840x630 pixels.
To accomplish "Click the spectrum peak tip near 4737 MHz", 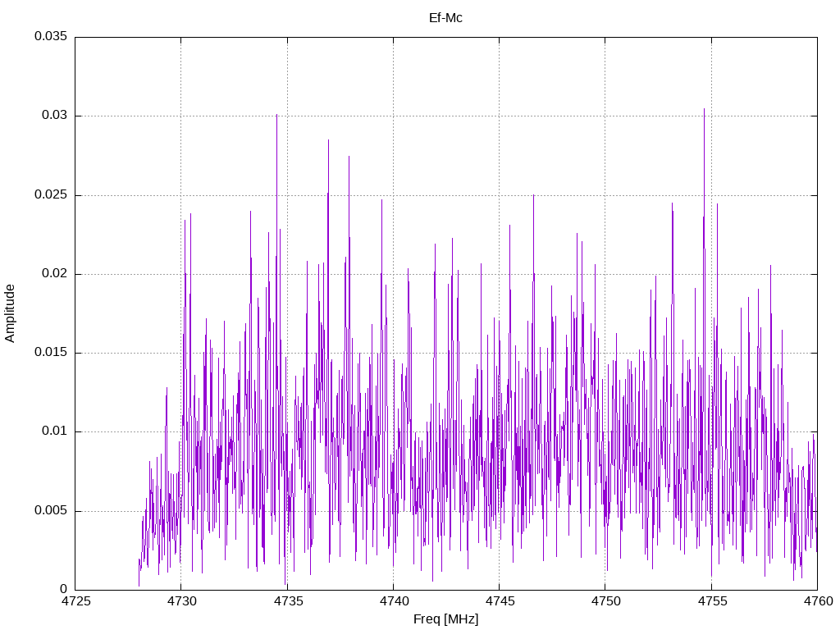I will (328, 141).
